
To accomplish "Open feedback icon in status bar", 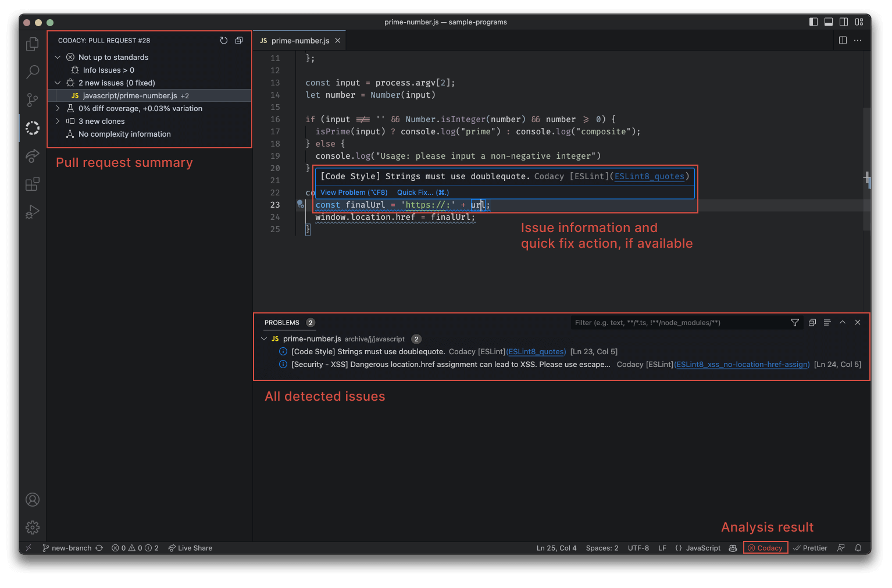I will (841, 548).
